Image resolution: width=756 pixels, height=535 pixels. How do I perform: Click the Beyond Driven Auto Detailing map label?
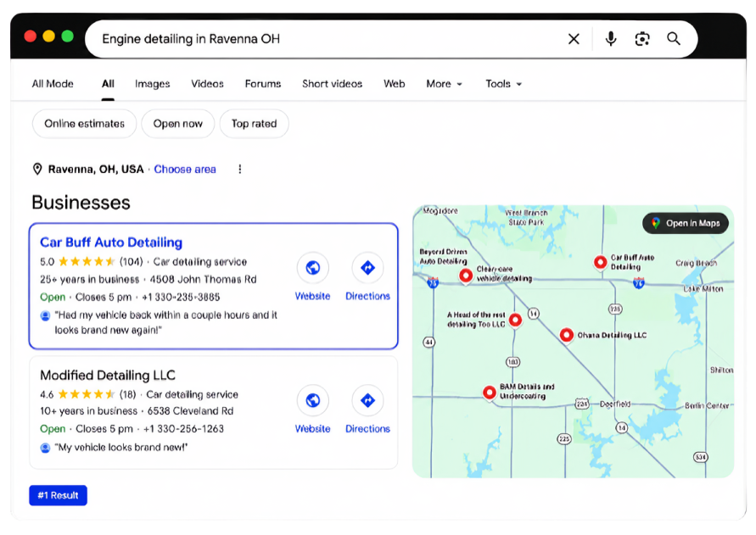(x=443, y=256)
